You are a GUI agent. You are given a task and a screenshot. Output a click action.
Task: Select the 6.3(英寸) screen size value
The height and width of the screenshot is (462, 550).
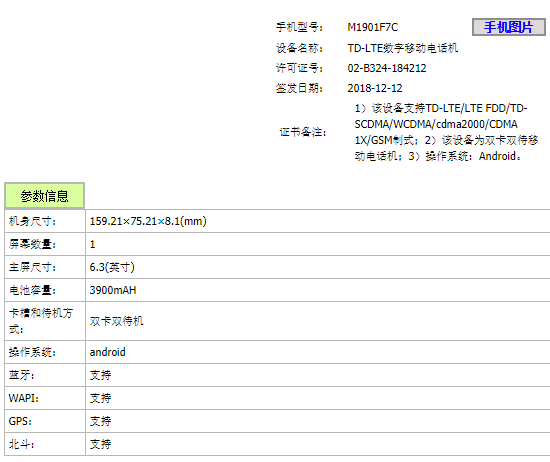[112, 267]
